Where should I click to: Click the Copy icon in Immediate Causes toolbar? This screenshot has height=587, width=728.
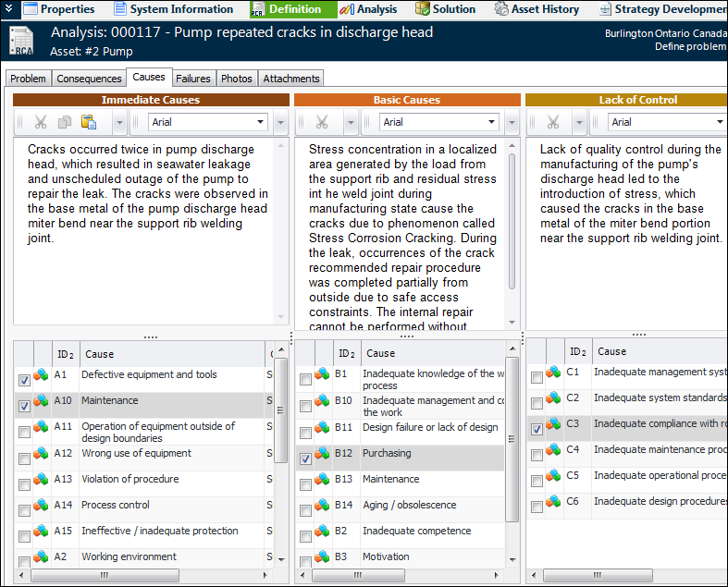point(65,122)
